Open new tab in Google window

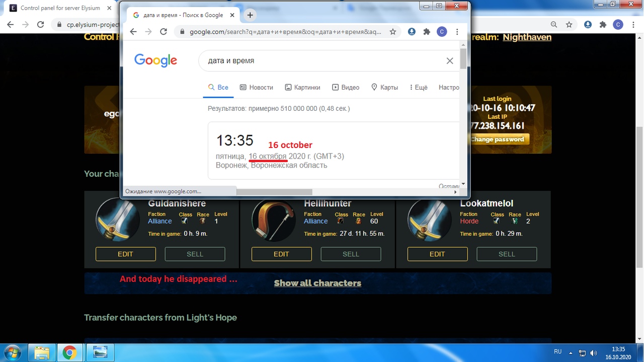tap(250, 15)
